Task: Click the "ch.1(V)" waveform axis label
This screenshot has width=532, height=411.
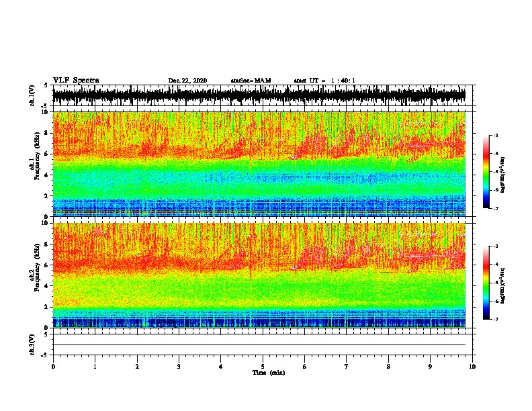Action: 32,95
